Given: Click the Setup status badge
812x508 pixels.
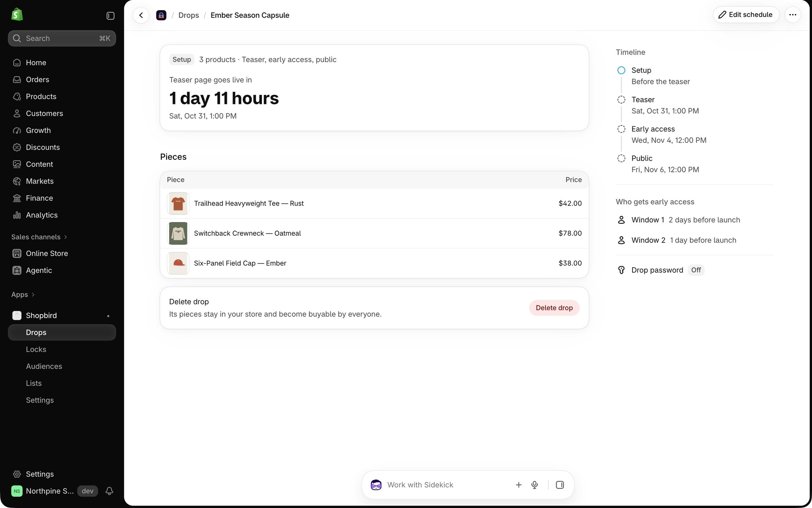Looking at the screenshot, I should coord(182,60).
